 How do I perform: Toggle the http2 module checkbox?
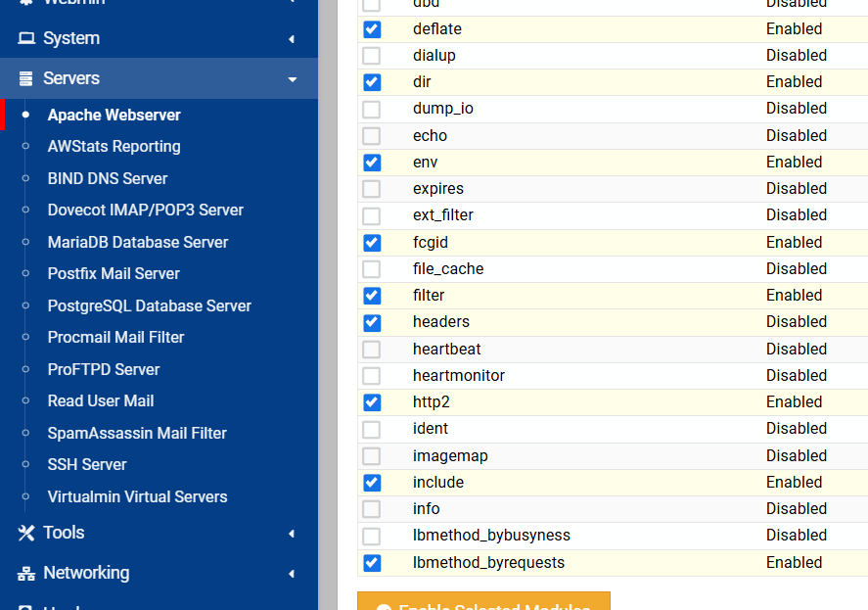(x=372, y=402)
